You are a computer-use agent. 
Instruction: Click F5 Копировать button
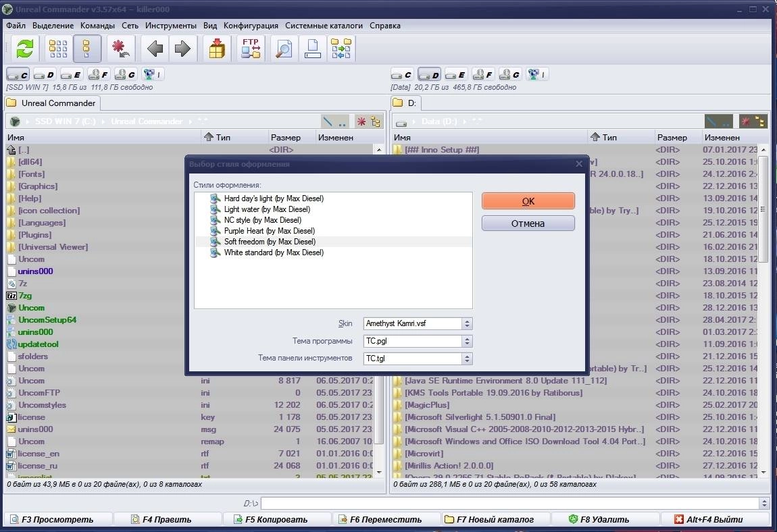(276, 519)
